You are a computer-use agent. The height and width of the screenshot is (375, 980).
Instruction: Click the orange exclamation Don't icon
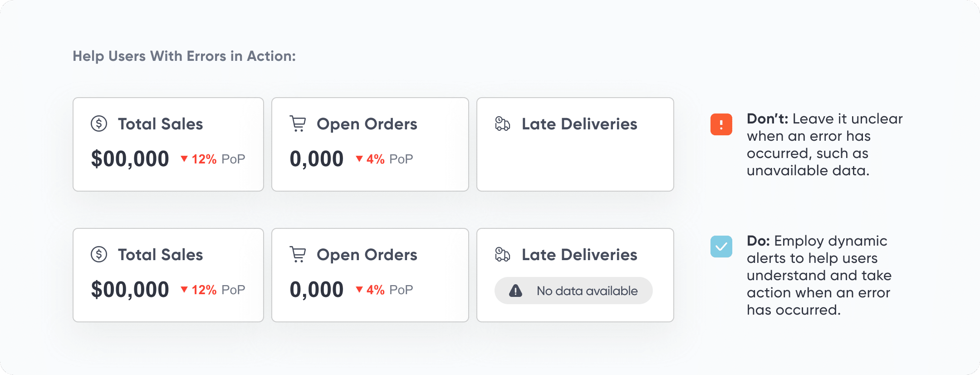(721, 124)
